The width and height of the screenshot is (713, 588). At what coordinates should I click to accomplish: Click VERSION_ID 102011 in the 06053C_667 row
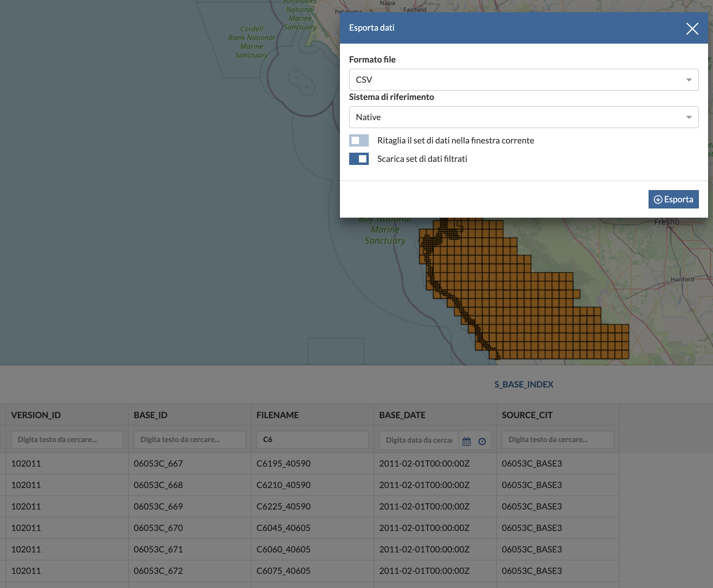67,463
